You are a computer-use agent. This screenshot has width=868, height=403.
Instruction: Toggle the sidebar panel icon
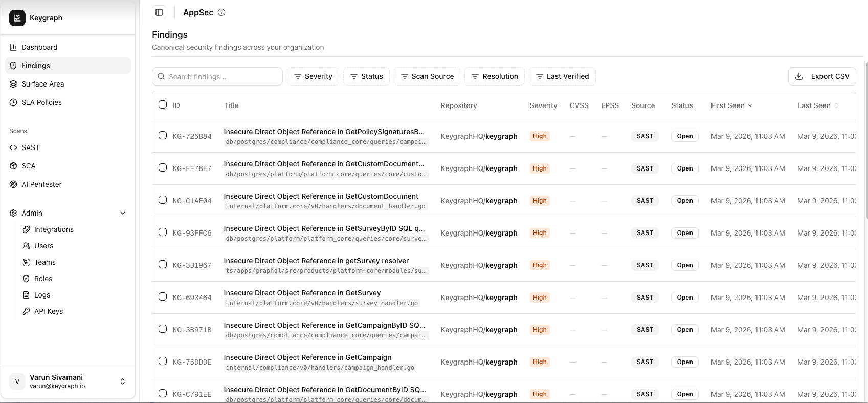coord(159,12)
